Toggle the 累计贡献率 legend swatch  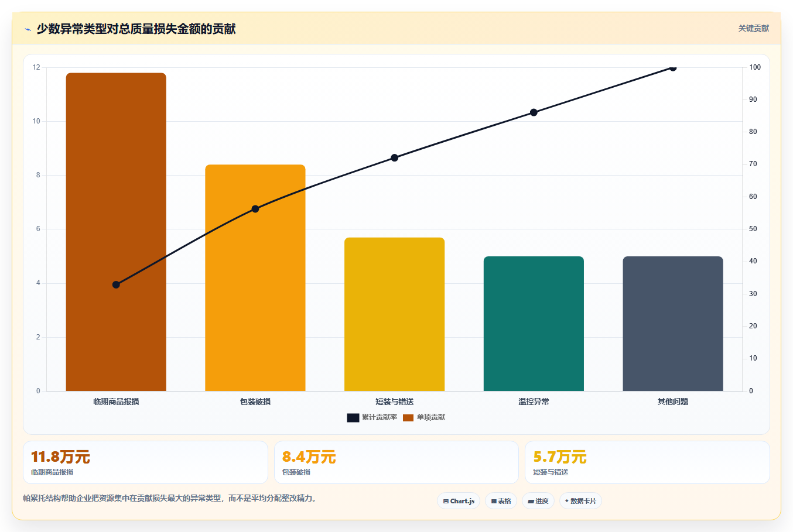tap(353, 417)
